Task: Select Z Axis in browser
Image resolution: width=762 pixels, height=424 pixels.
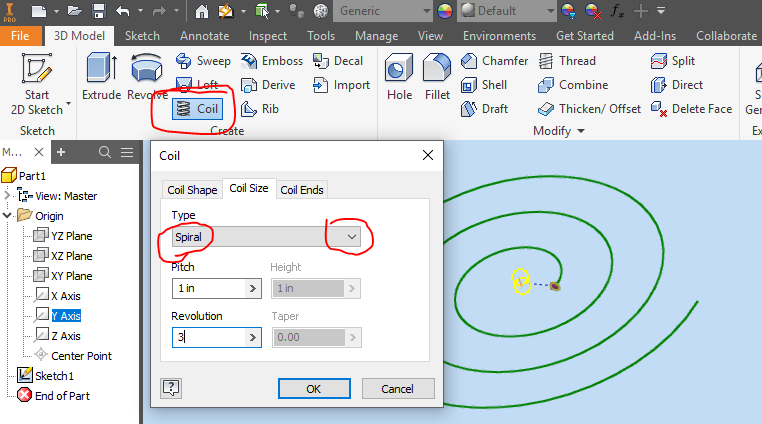Action: tap(58, 336)
